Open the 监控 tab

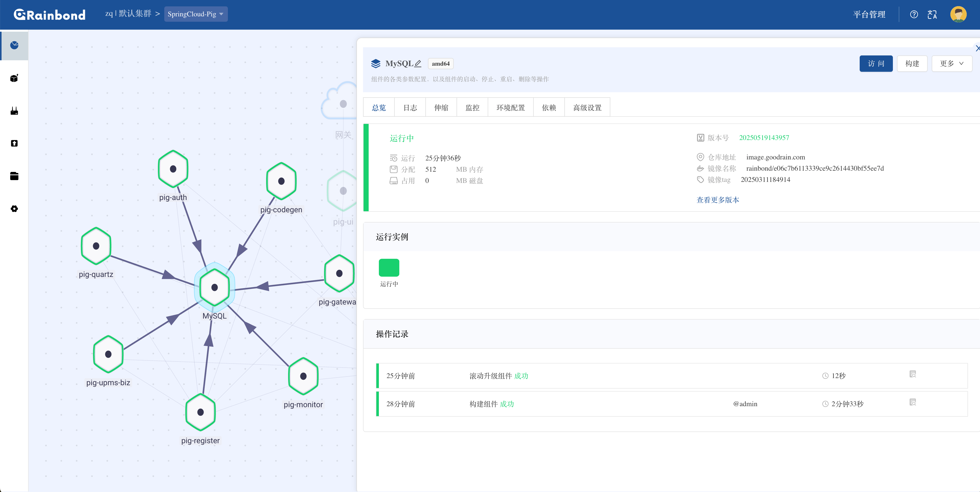tap(472, 107)
